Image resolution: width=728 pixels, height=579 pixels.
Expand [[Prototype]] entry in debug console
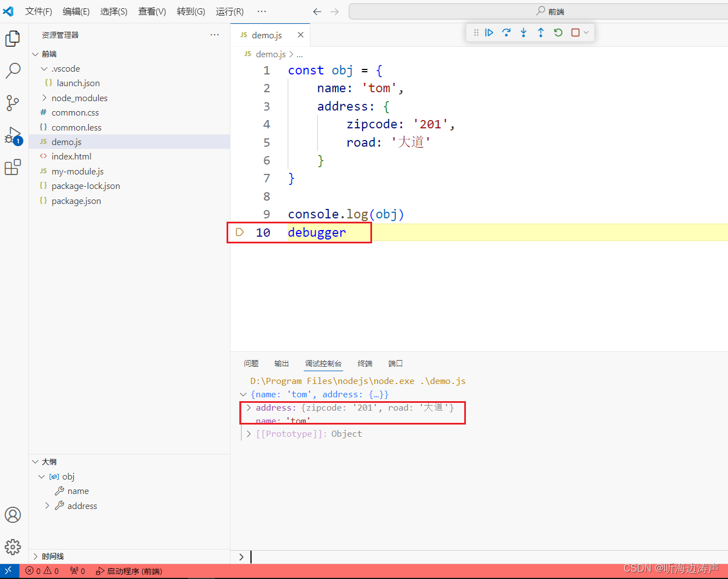tap(249, 434)
